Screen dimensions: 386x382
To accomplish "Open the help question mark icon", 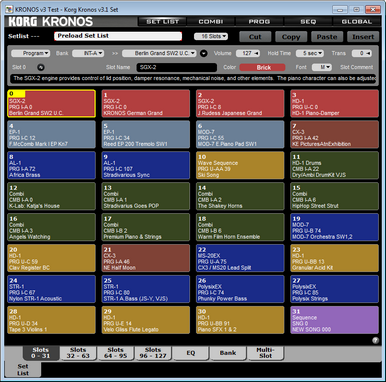I will pos(375,340).
